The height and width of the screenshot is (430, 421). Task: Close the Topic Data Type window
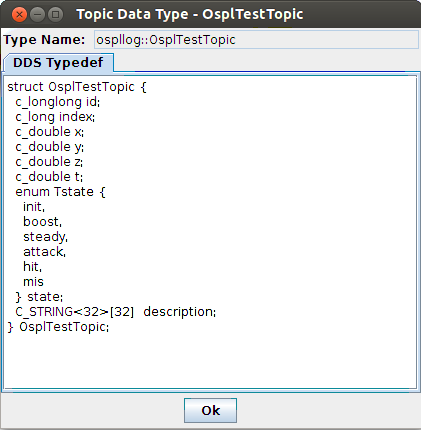[19, 15]
